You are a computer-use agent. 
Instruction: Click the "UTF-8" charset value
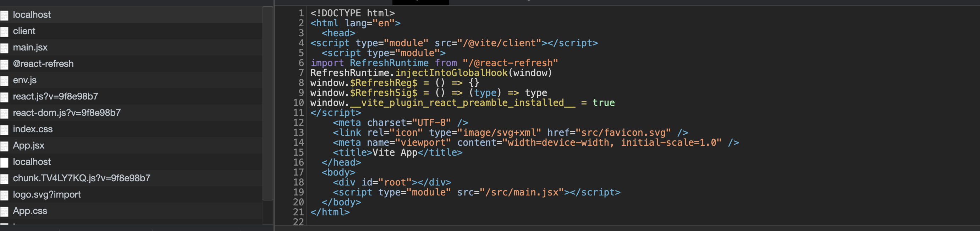tap(431, 123)
